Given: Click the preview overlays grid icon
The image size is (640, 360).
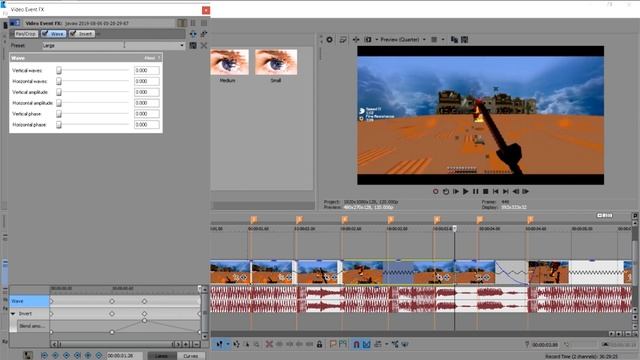Looking at the screenshot, I should tap(434, 40).
